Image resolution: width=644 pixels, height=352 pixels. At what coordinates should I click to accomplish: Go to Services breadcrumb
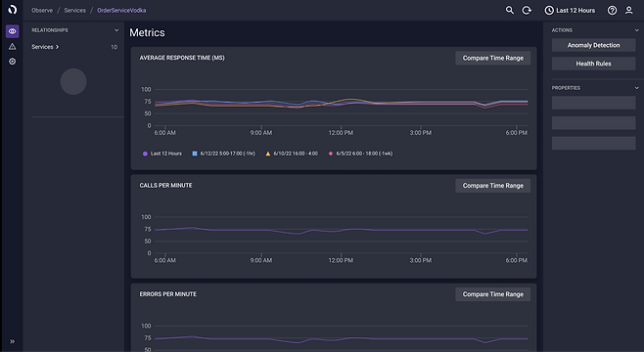pyautogui.click(x=74, y=10)
